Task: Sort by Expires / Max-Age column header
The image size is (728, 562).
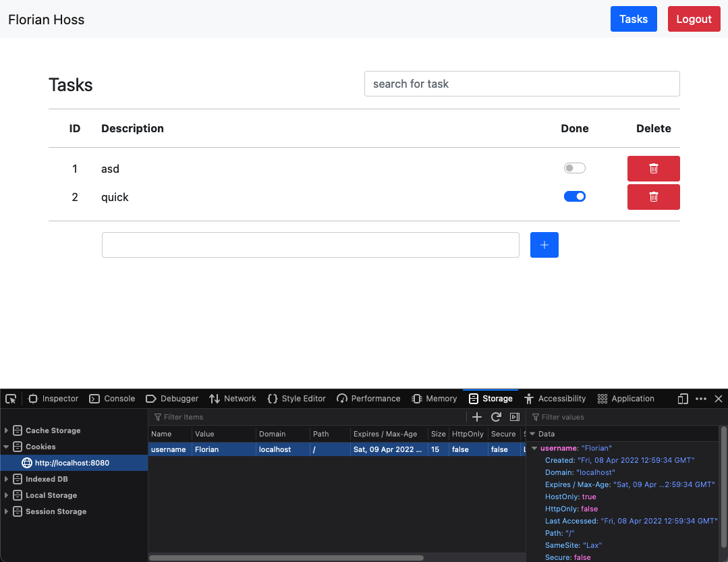Action: tap(389, 433)
